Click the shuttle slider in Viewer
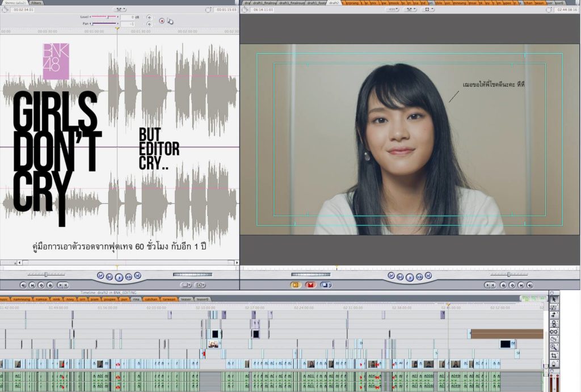Viewport: 581px width, 392px height. (x=47, y=275)
